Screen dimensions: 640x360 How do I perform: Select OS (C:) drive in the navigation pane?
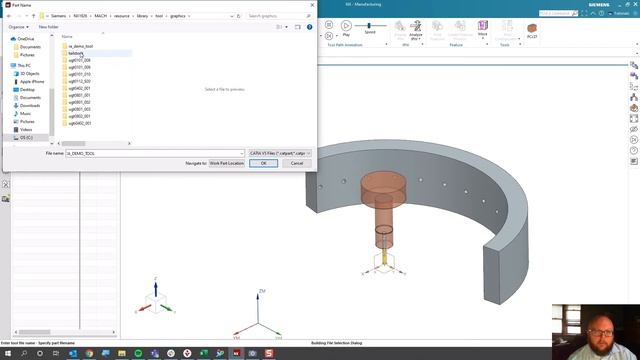coord(26,138)
